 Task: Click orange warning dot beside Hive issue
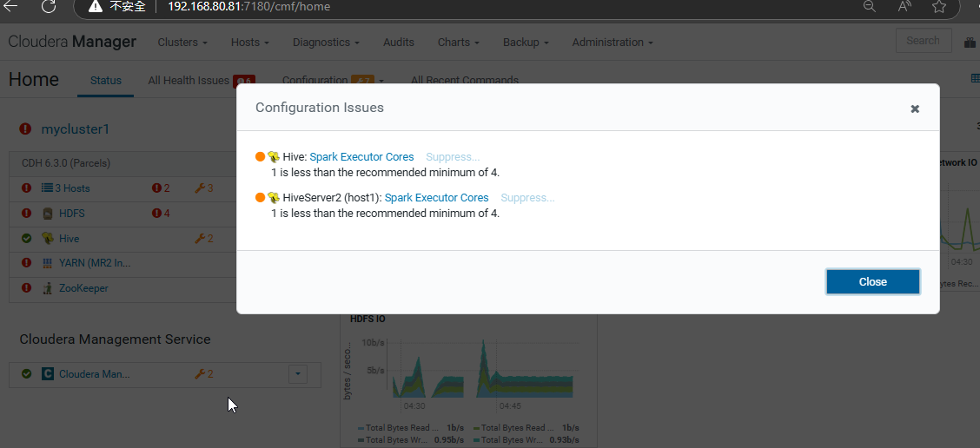(260, 157)
